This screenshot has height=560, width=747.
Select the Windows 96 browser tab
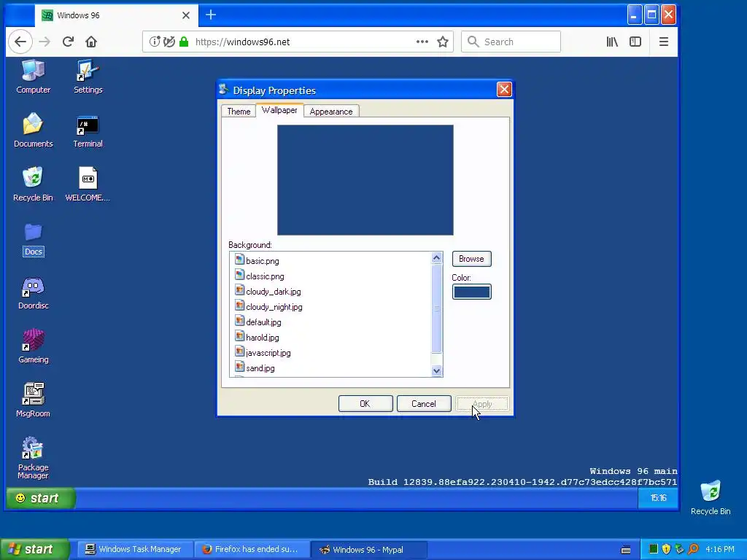pos(116,15)
